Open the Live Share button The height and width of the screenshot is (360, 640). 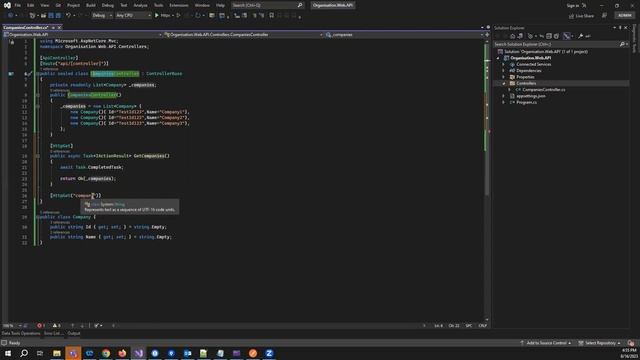[581, 16]
